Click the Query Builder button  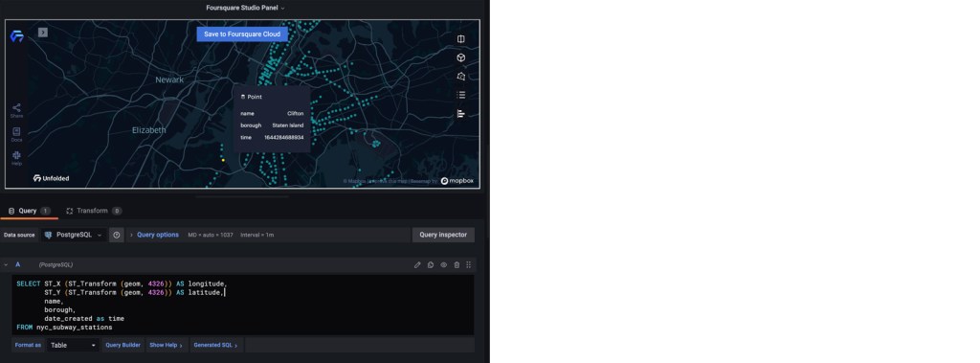point(123,345)
